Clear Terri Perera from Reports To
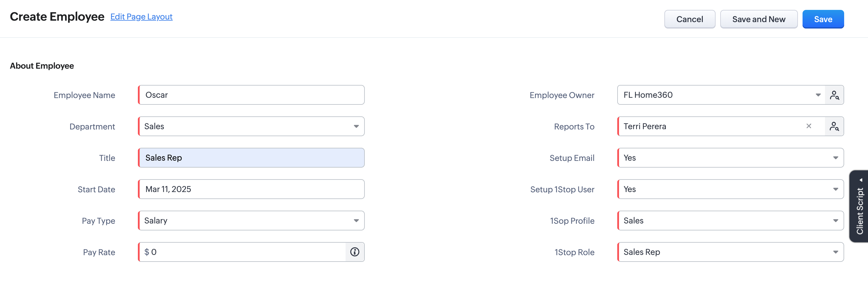Viewport: 868px width, 302px height. (x=808, y=126)
